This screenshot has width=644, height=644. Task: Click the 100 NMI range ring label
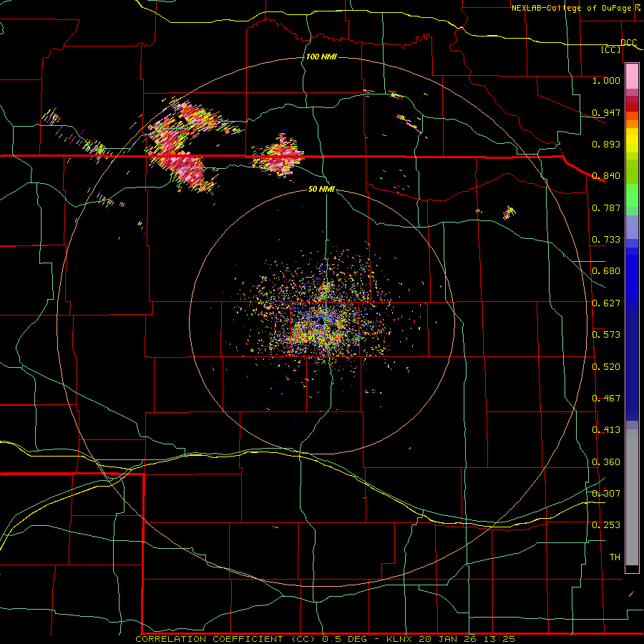[321, 57]
